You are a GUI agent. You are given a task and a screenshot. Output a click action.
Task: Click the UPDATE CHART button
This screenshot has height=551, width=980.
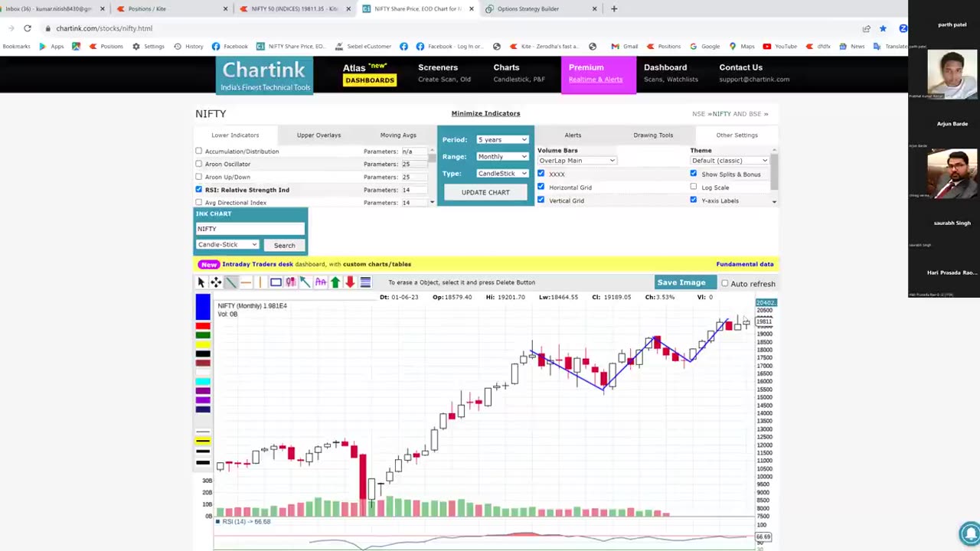pyautogui.click(x=485, y=192)
